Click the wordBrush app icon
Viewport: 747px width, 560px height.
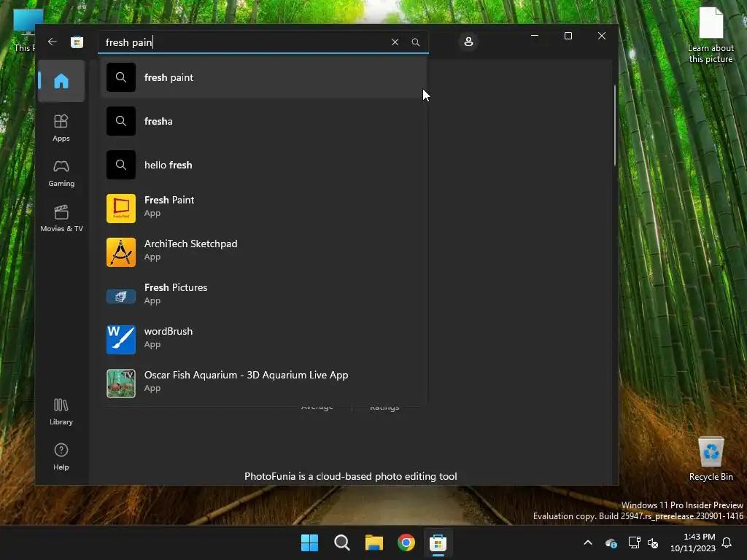point(121,340)
